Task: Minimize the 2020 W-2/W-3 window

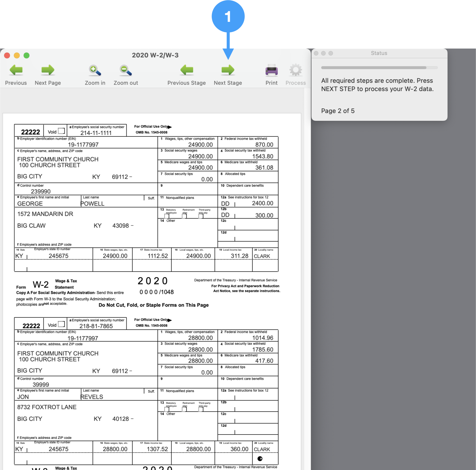Action: click(17, 55)
